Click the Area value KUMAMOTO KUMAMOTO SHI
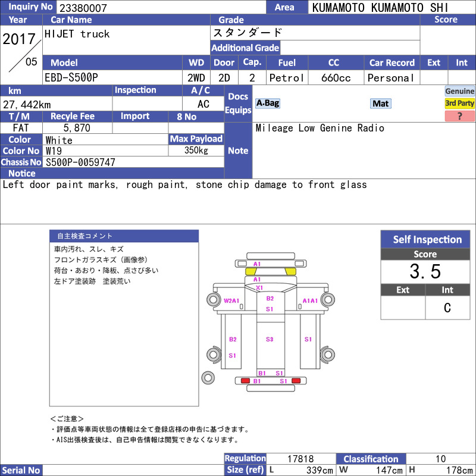 [x=380, y=8]
